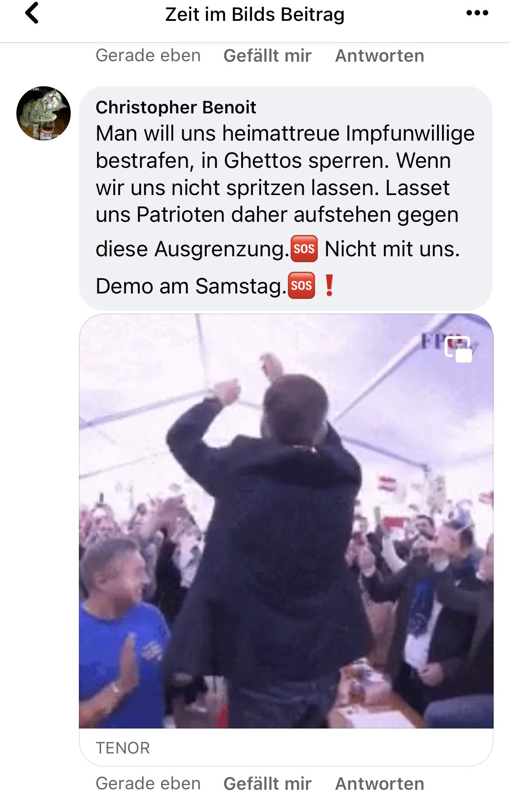
Task: Like the comment above via top Gefällt mir
Action: [x=267, y=56]
